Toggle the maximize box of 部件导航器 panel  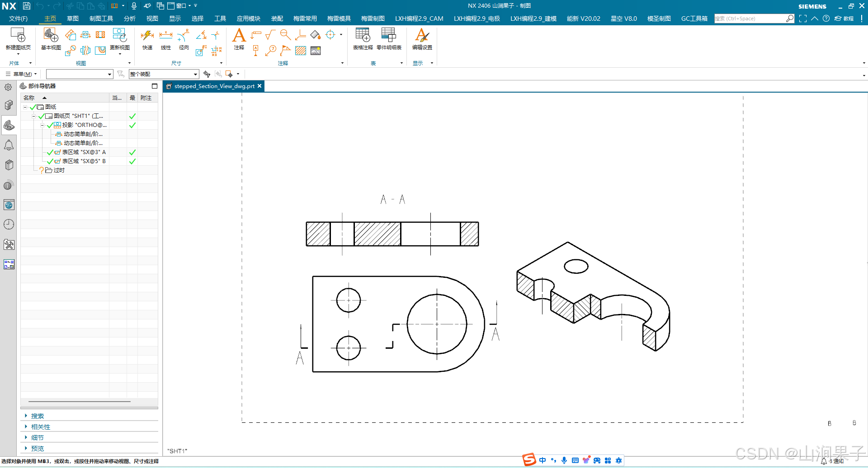click(155, 86)
